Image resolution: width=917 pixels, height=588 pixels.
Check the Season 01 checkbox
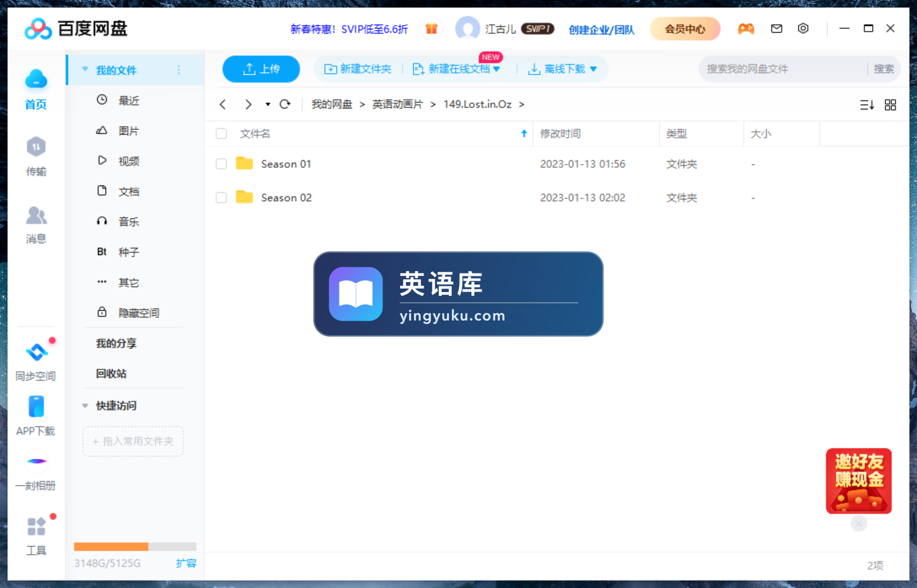point(221,163)
